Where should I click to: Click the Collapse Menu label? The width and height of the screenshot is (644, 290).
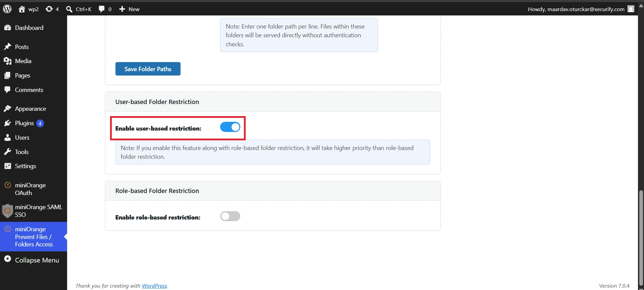pyautogui.click(x=37, y=260)
